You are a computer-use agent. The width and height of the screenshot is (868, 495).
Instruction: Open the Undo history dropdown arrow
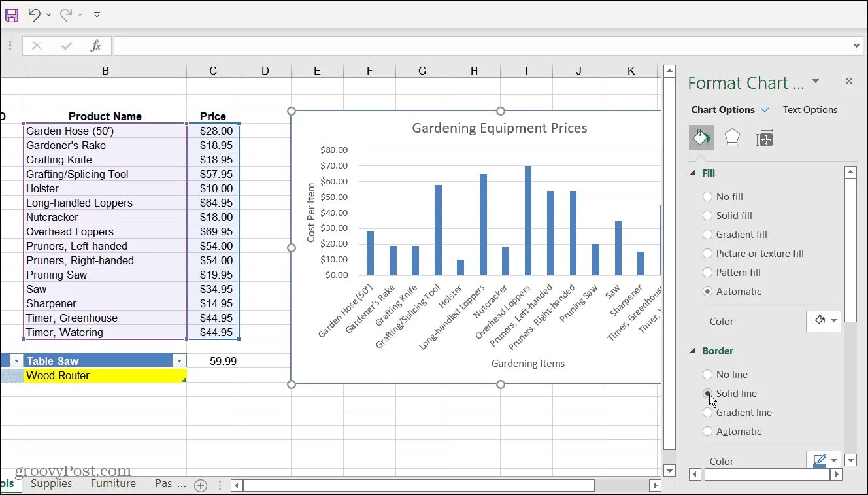pyautogui.click(x=49, y=15)
